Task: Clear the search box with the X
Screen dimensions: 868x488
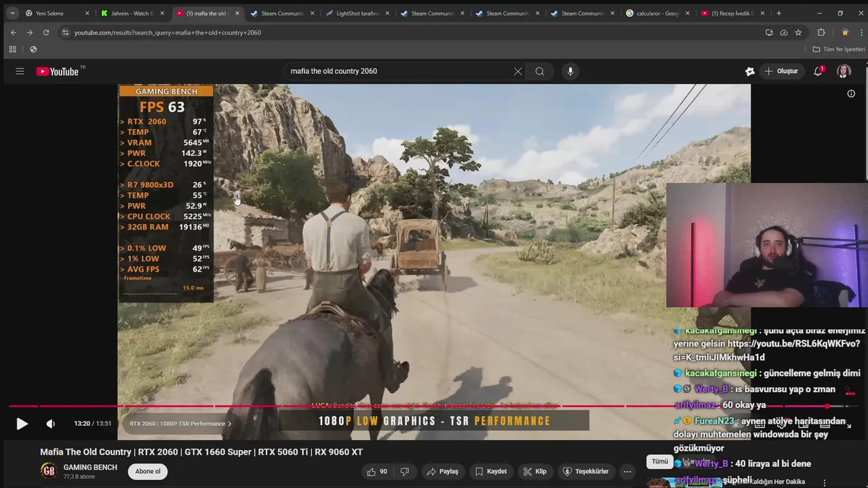Action: 518,71
